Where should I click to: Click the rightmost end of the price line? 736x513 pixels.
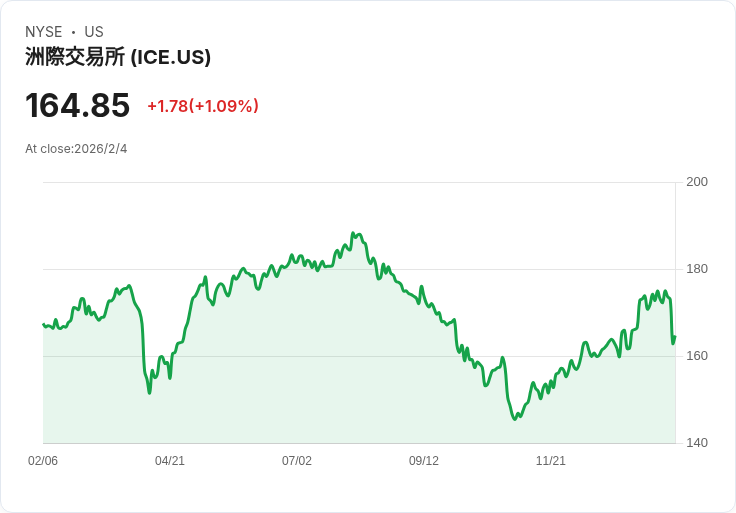[675, 337]
